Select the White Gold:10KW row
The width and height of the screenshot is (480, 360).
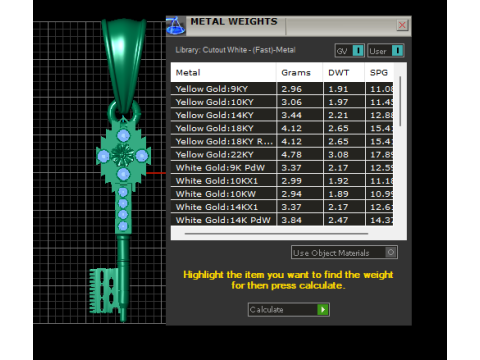click(282, 194)
